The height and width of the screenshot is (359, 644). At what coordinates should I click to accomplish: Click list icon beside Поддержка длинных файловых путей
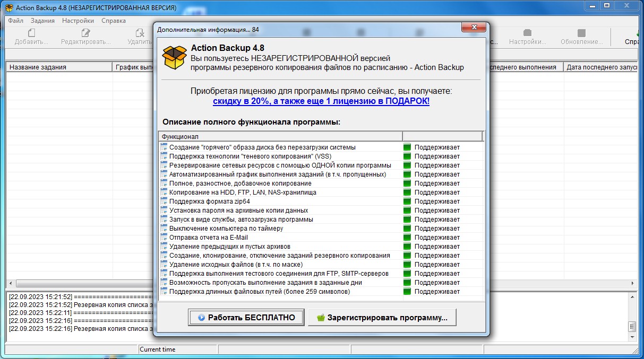[164, 291]
